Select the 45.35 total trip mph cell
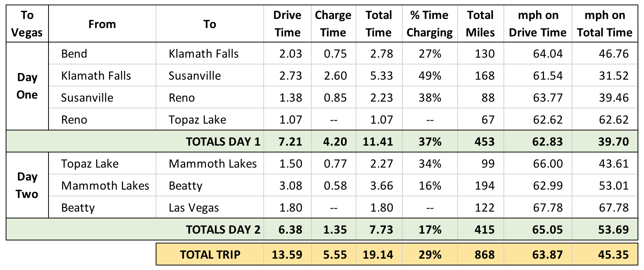Screen dimensions: 644x270 [605, 254]
